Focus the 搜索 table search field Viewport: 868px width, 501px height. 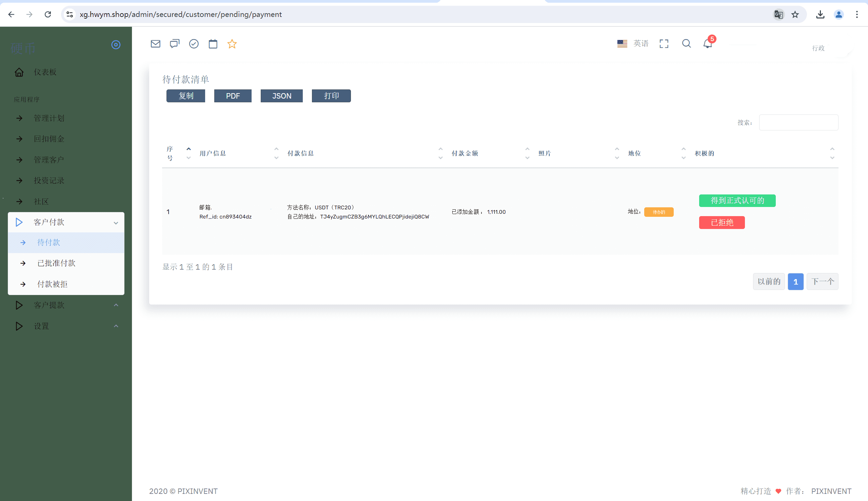[798, 123]
